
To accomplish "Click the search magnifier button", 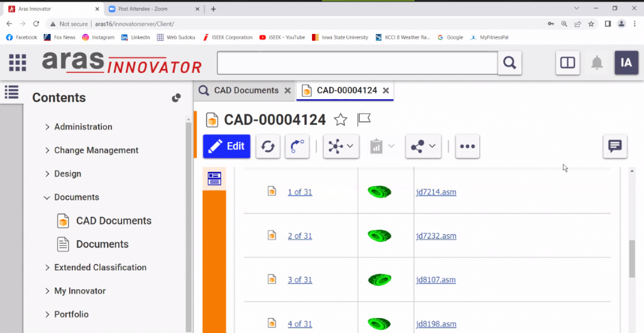I will [x=509, y=63].
